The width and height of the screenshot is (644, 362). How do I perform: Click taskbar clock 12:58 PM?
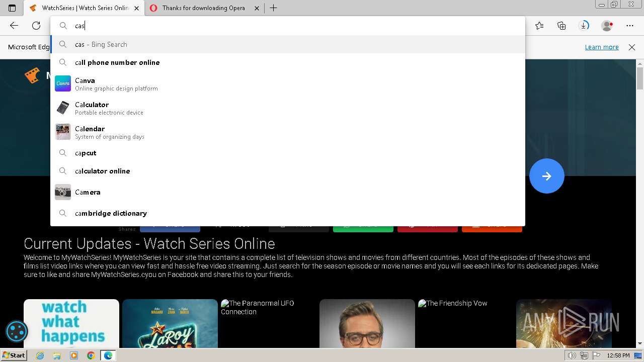click(x=618, y=355)
